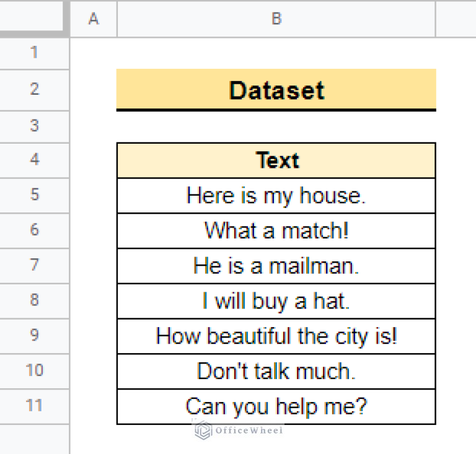Select cell 'What a match!'
This screenshot has height=454, width=476.
click(x=276, y=230)
